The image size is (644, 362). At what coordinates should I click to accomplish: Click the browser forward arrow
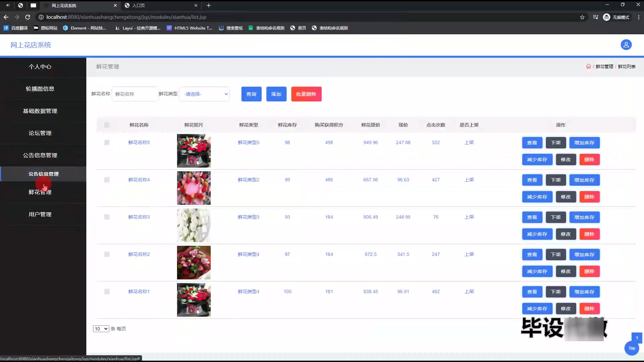point(17,17)
